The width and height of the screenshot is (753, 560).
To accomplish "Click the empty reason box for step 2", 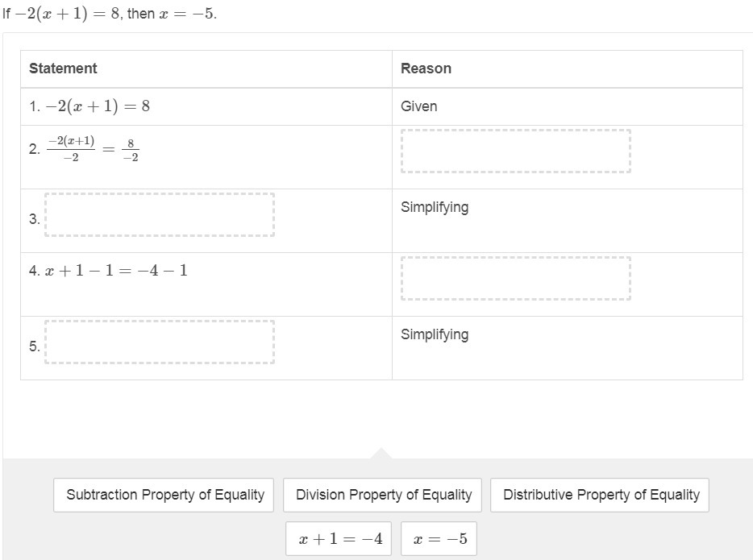I will coord(516,151).
